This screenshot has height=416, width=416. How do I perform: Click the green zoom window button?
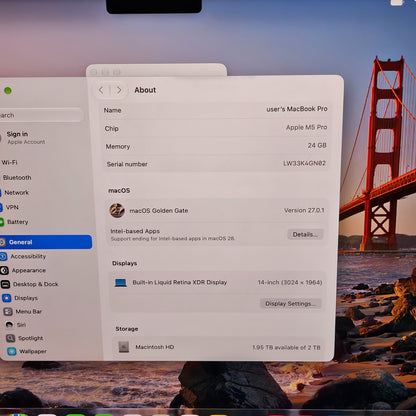[8, 90]
